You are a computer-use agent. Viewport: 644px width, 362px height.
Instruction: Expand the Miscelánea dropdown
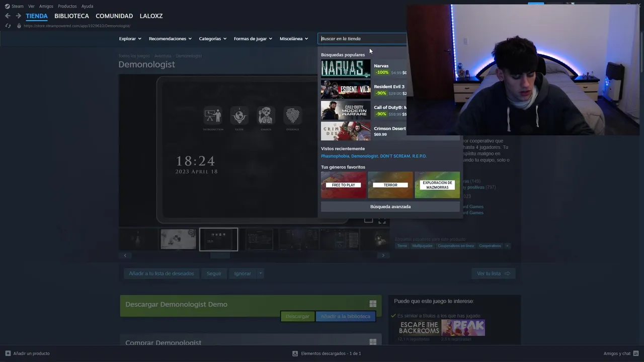coord(294,39)
